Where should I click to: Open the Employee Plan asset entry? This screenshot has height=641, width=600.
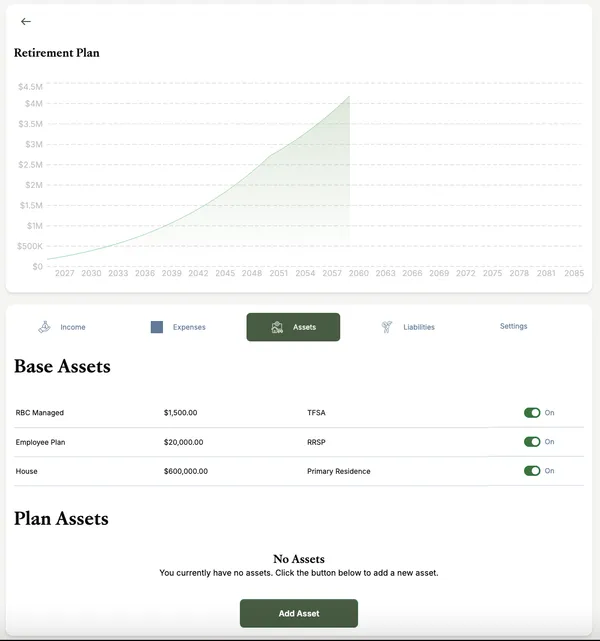click(x=299, y=442)
